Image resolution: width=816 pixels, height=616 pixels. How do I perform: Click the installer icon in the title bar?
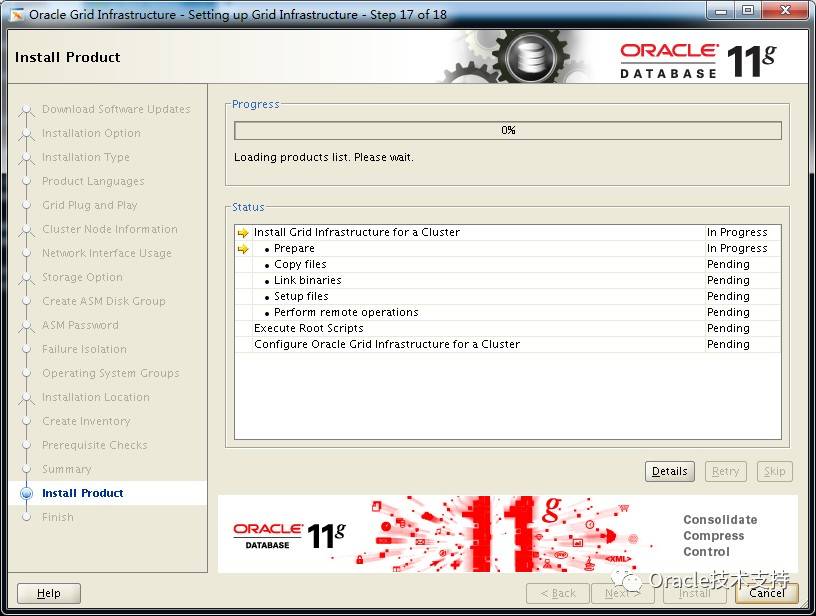(x=17, y=15)
